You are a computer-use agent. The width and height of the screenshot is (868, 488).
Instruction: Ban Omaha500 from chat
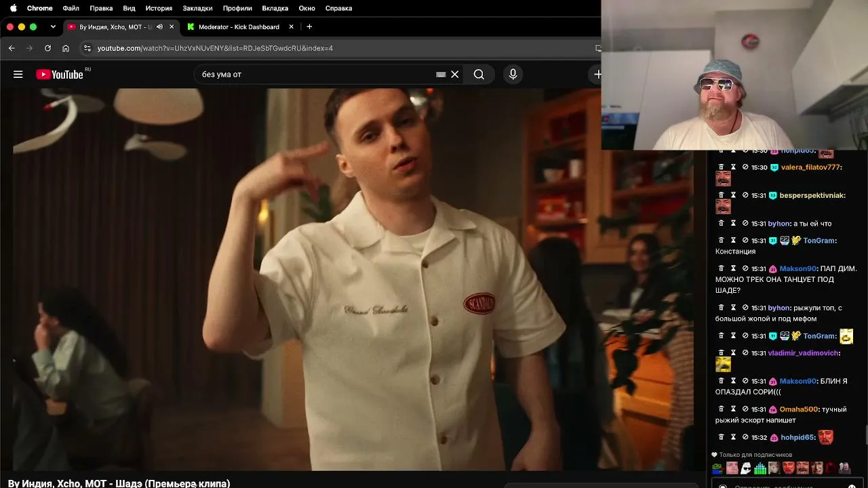click(x=745, y=409)
